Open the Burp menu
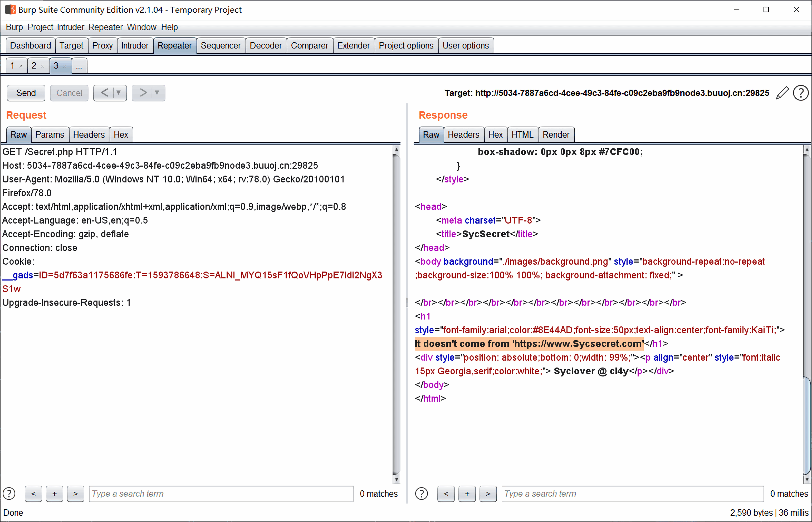 point(14,27)
